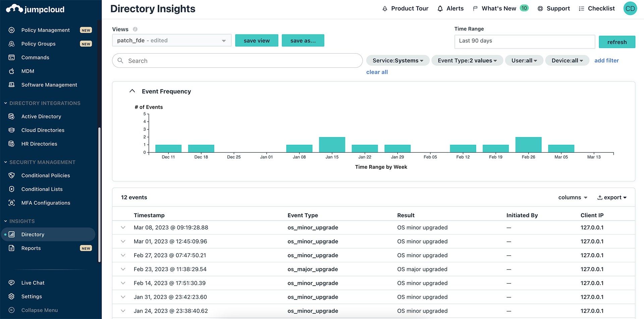Collapse the Event Frequency chart panel
The width and height of the screenshot is (644, 319).
click(x=132, y=91)
